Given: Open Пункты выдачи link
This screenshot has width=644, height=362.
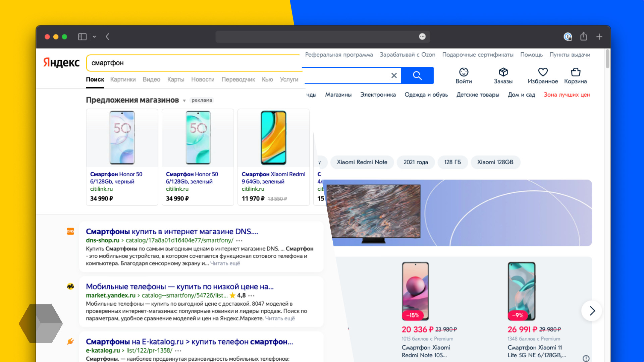Looking at the screenshot, I should point(570,55).
